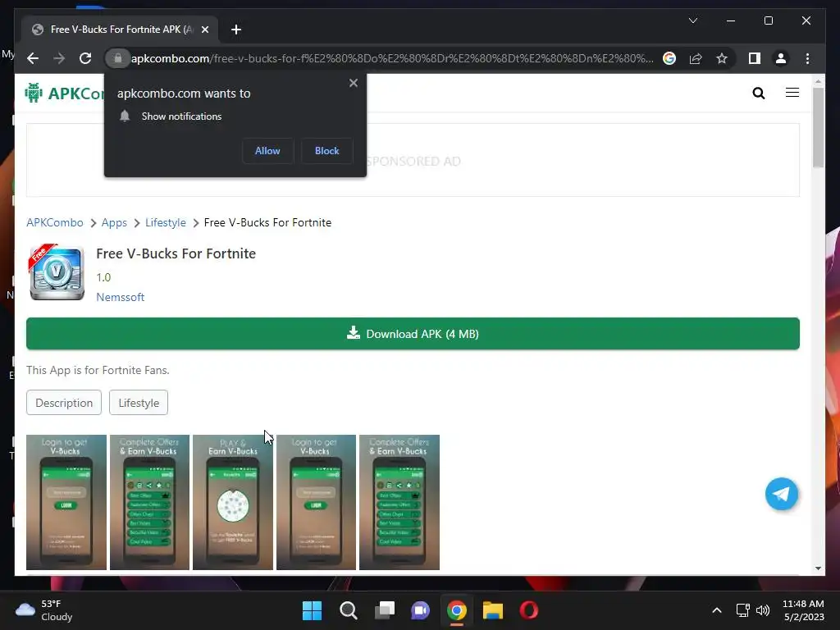This screenshot has width=840, height=630.
Task: View site information via lock icon
Action: (118, 58)
